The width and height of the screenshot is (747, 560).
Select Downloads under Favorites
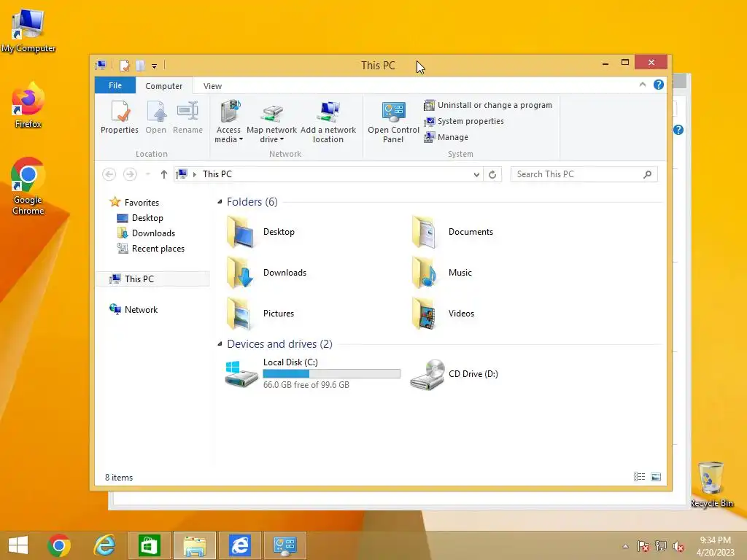click(x=146, y=233)
